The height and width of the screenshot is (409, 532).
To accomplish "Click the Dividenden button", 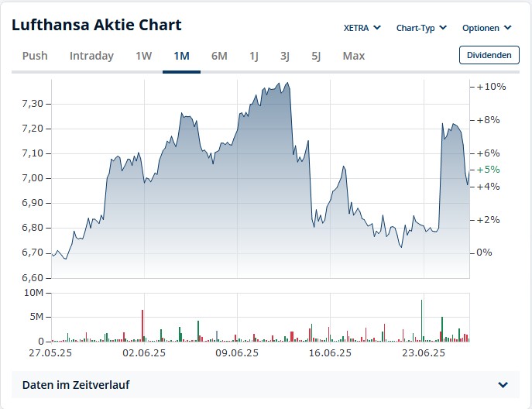I will [489, 55].
